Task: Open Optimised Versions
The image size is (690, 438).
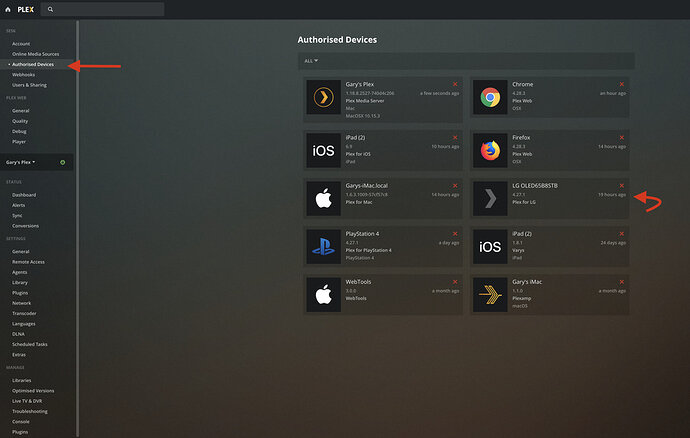Action: coord(33,391)
